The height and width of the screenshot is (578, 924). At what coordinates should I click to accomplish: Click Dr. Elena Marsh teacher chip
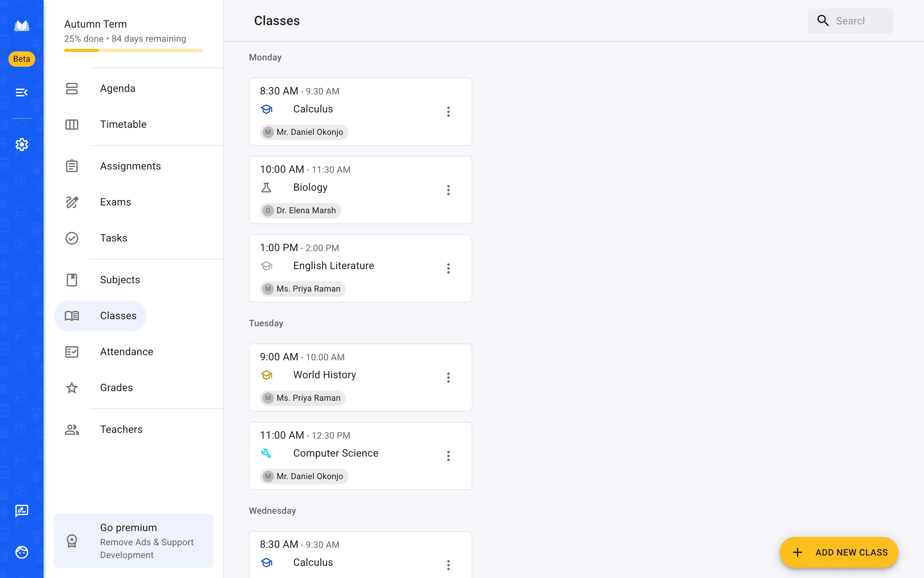301,211
